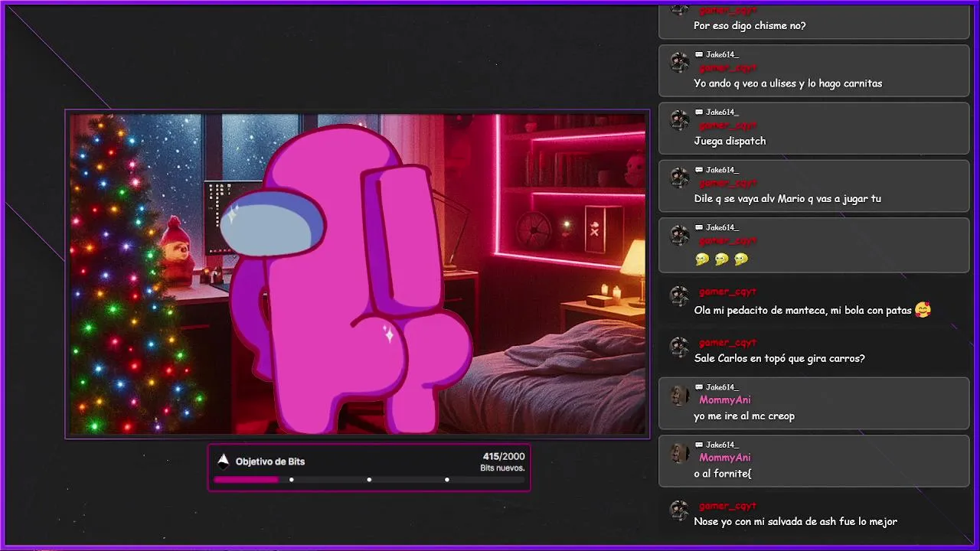
Task: Click reply icon above 'Dile q se vaya alv Mario' message
Action: coord(699,170)
